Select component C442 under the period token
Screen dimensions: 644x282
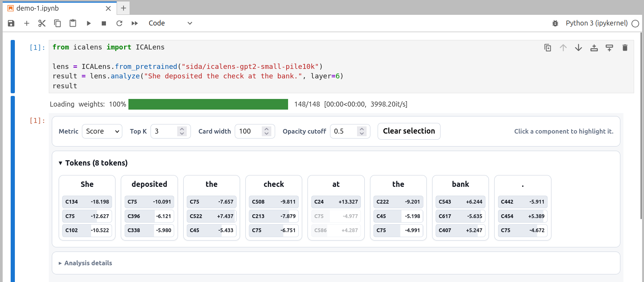coord(522,202)
